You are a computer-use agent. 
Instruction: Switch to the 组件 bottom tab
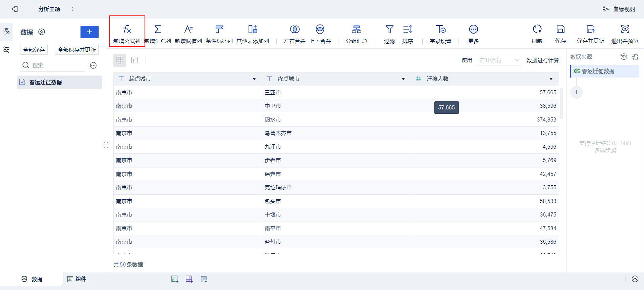tap(77, 279)
